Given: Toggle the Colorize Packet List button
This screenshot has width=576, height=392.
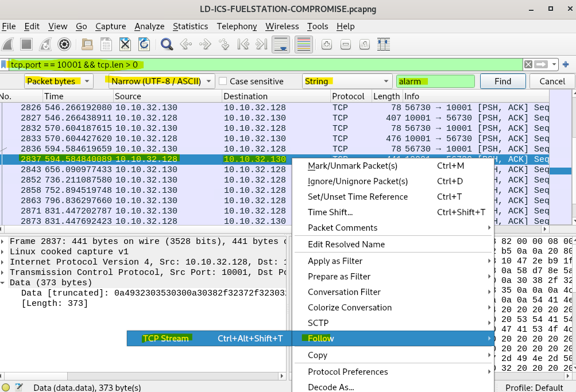Looking at the screenshot, I should pos(304,44).
